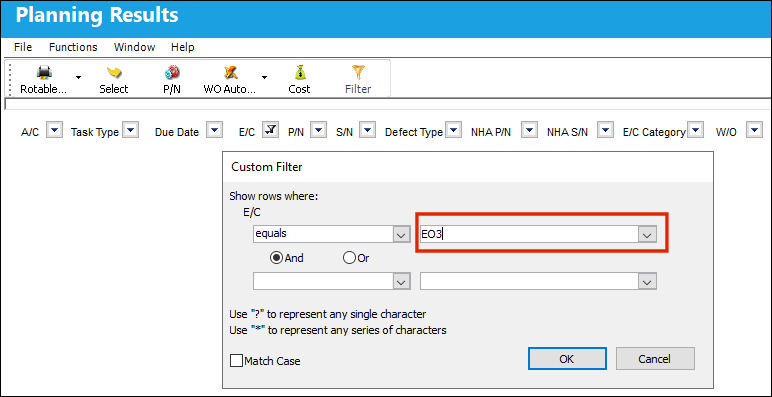This screenshot has height=397, width=772.
Task: Click the Cancel button
Action: pos(655,359)
